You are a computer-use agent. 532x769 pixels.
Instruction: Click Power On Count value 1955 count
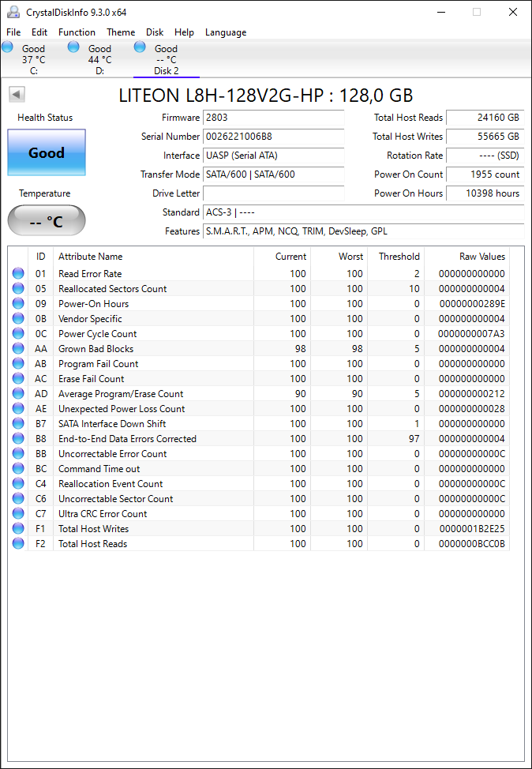[x=485, y=174]
